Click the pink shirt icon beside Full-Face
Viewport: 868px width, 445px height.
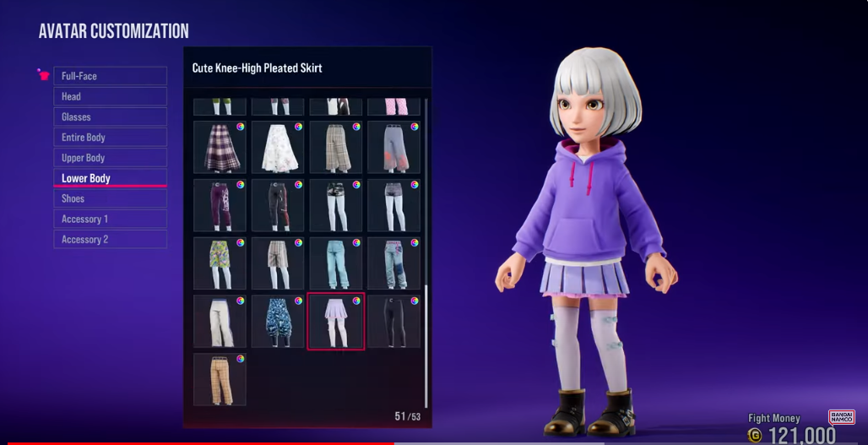43,74
